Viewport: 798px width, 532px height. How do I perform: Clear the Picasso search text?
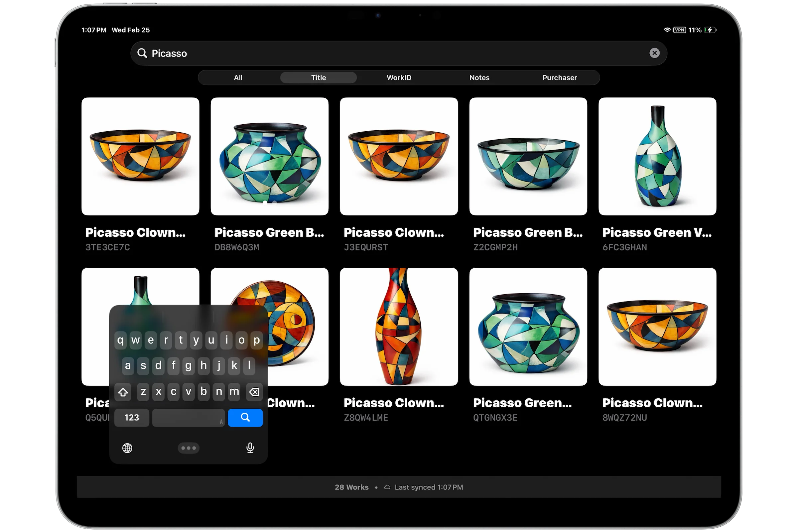654,53
